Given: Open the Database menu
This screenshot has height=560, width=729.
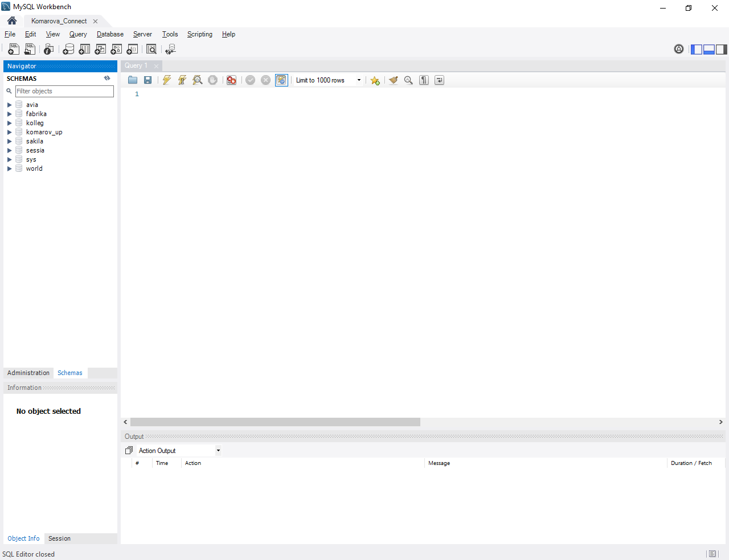Looking at the screenshot, I should coord(110,34).
